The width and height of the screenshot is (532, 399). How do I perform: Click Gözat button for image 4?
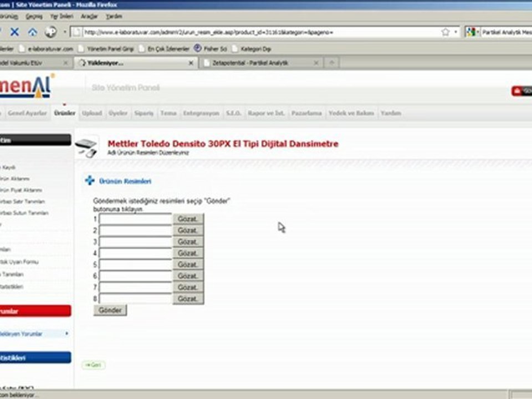pyautogui.click(x=188, y=253)
